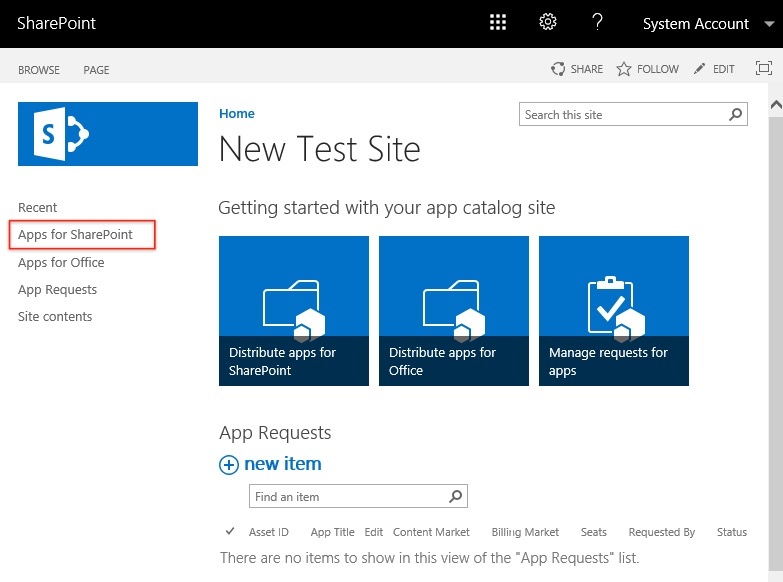Open Apps for Office in sidebar
Viewport: 783px width, 582px height.
pos(61,262)
